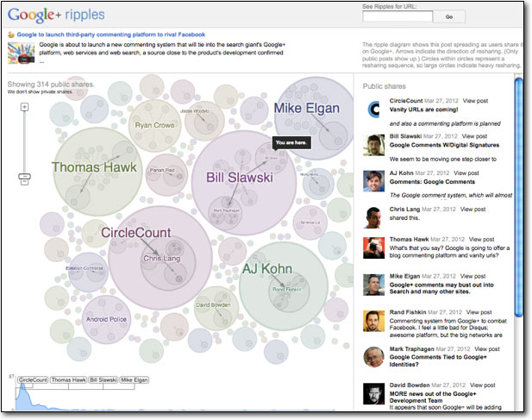Click Google Comments Tied to Google+ Identities title
Viewport: 532px width, 420px height.
pyautogui.click(x=438, y=360)
